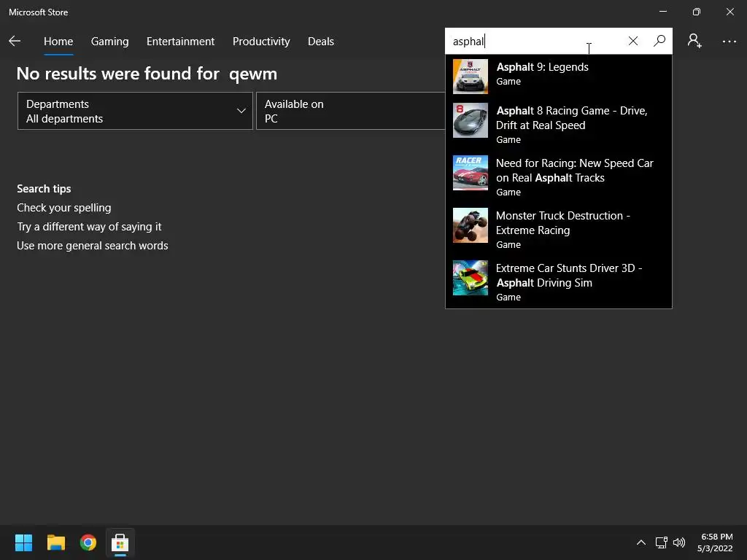Open the Windows Start menu

[23, 542]
